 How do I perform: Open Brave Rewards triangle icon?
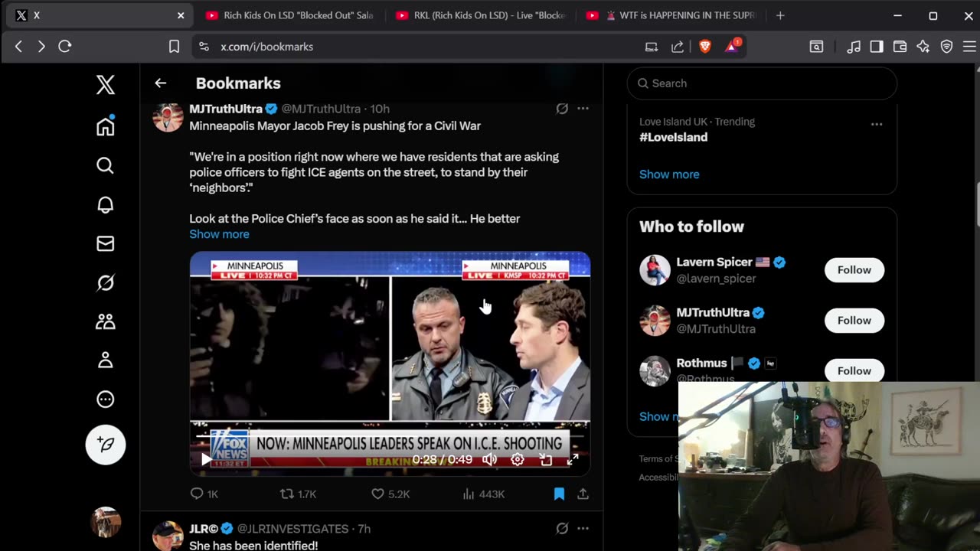[732, 46]
